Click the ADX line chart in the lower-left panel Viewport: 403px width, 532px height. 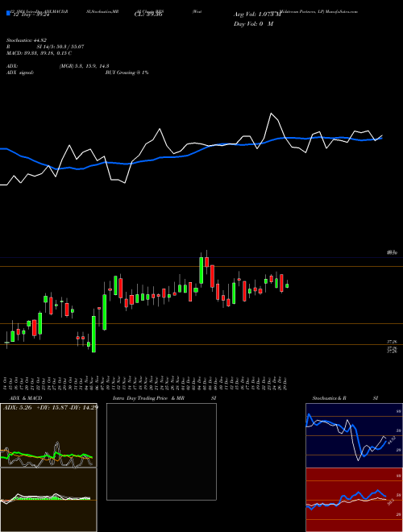[x=48, y=435]
